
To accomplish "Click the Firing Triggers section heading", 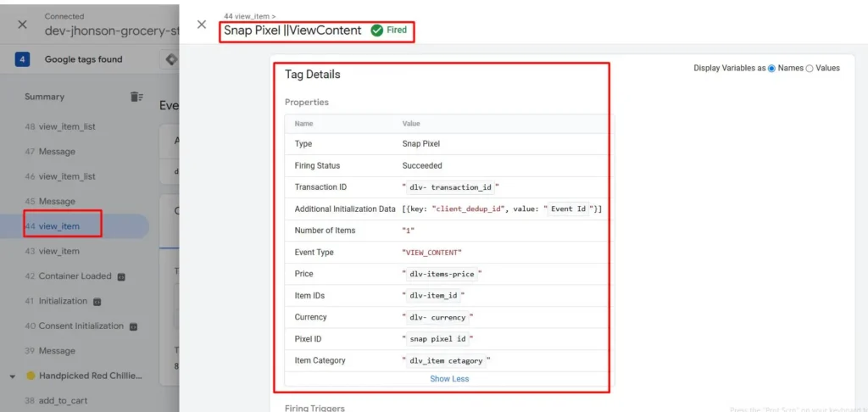I will pyautogui.click(x=314, y=408).
